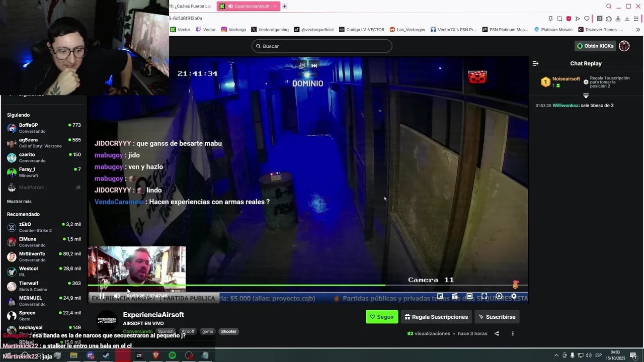Open the Vectoratgaming bookmark

click(x=270, y=30)
